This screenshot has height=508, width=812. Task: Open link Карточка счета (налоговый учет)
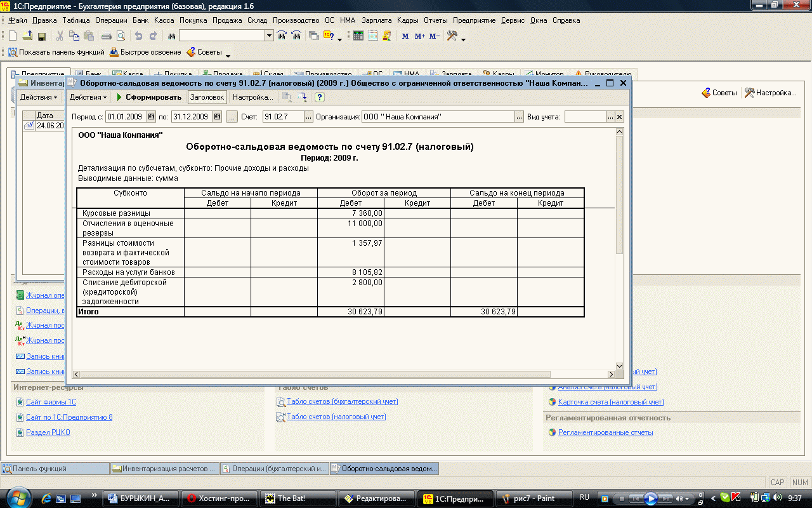click(x=611, y=402)
